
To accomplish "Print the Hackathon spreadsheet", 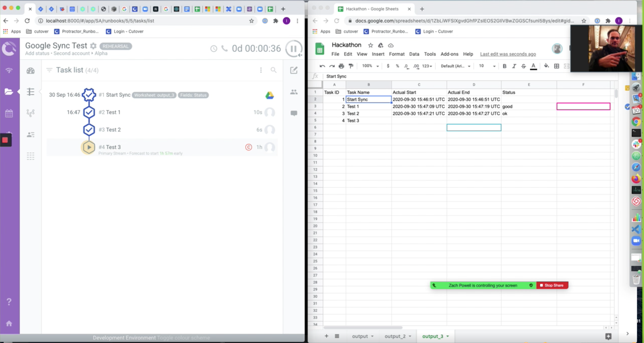I will click(341, 66).
